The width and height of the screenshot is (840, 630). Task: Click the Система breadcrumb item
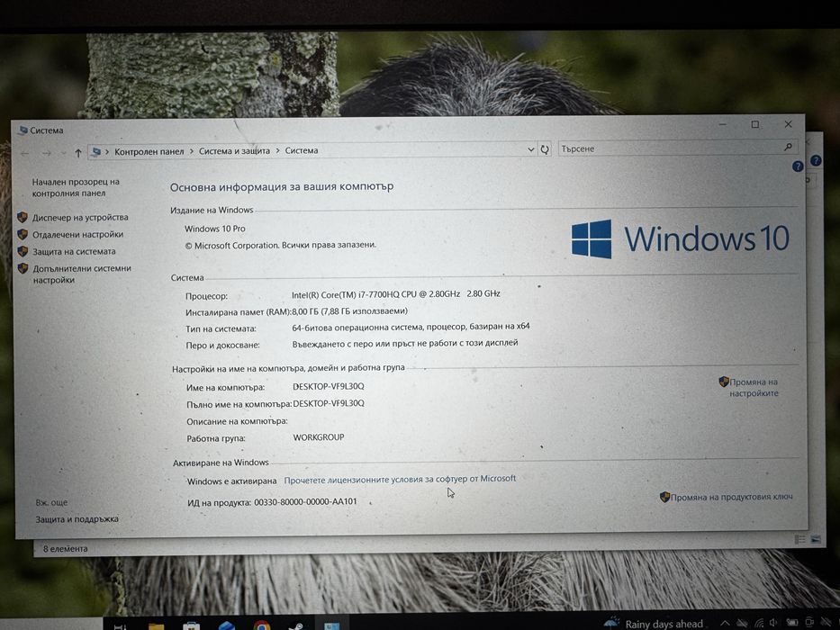(x=302, y=150)
